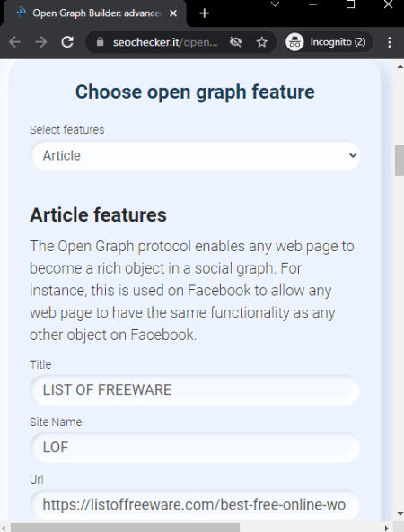Click the seochecker.it address bar
404x532 pixels.
point(165,42)
